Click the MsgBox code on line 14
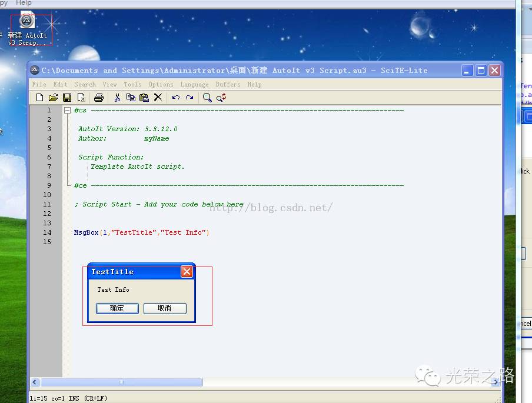The width and height of the screenshot is (532, 403). (x=141, y=232)
